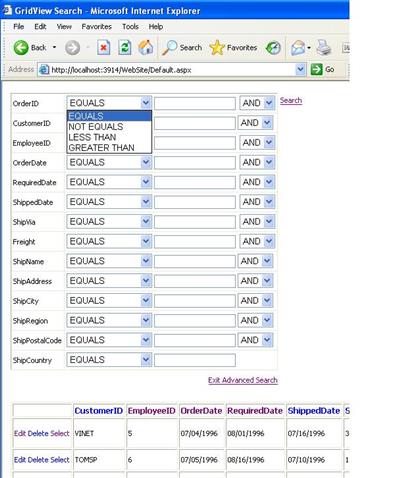
Task: Stop page loading with red X icon
Action: [104, 48]
